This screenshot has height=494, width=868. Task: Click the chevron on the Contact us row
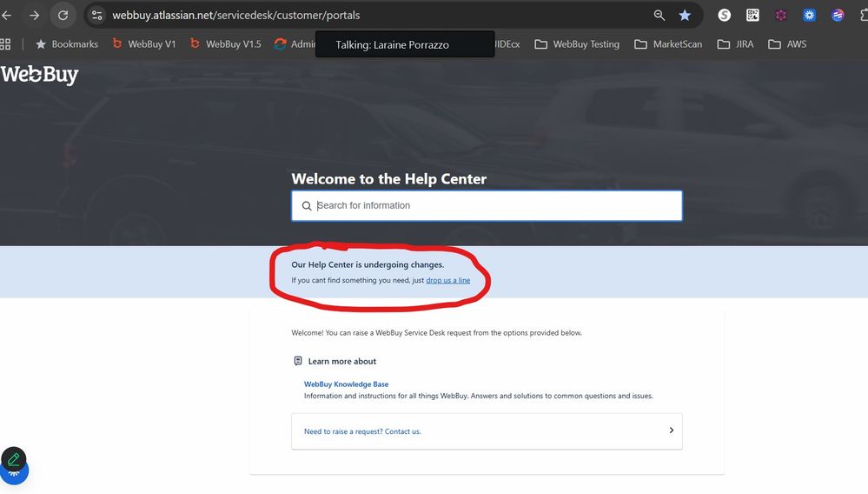(x=671, y=431)
